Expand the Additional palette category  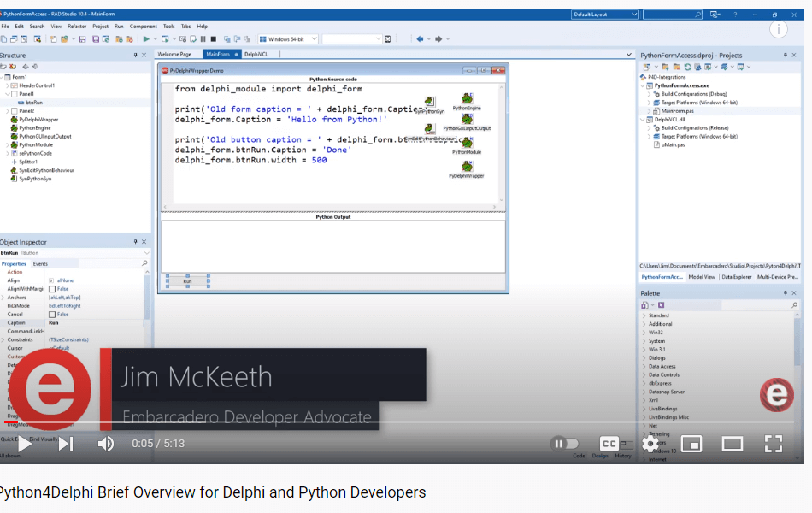tap(644, 324)
